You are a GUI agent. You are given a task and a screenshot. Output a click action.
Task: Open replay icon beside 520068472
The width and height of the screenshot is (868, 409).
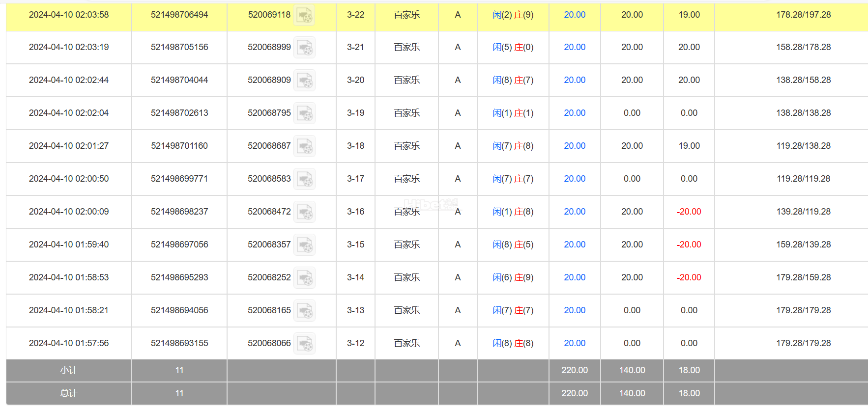click(x=304, y=212)
